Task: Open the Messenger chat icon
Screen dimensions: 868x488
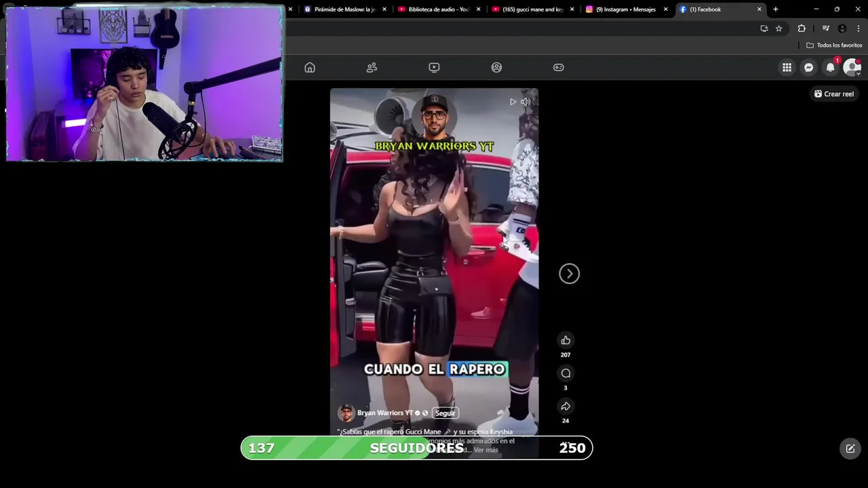Action: pos(808,67)
